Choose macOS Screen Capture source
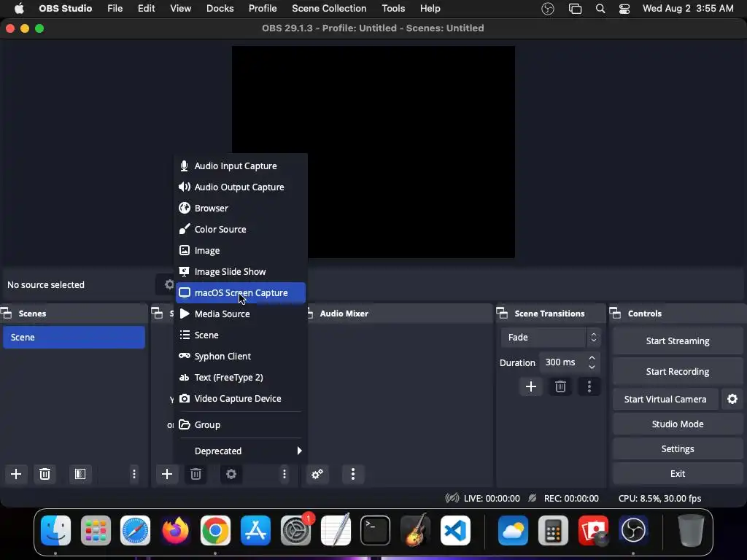Screen dimensions: 747x560 (x=241, y=293)
